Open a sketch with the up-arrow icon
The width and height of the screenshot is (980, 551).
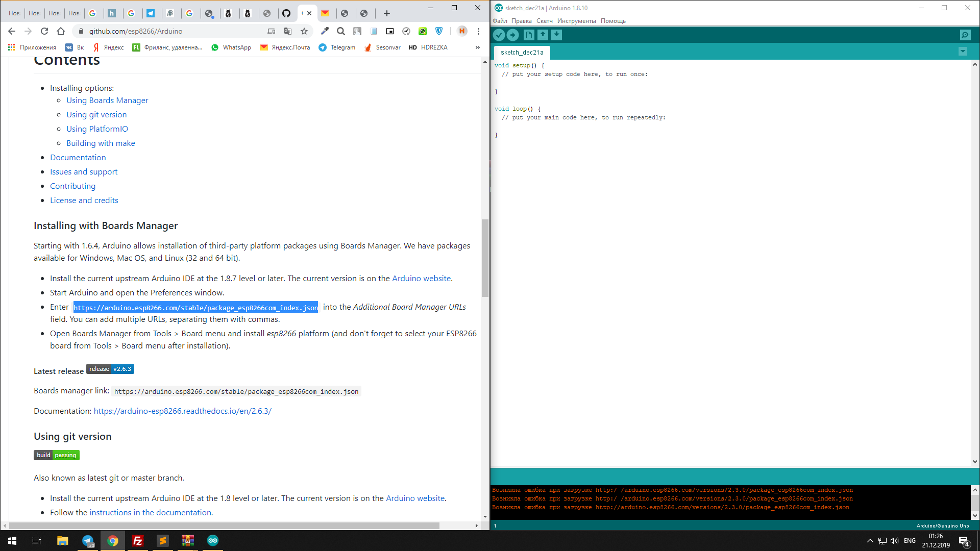pos(543,35)
